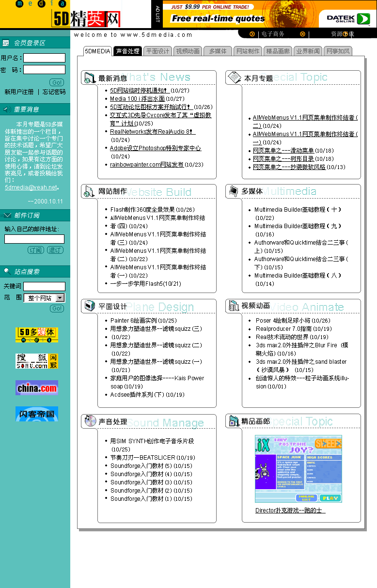Click the 精品画廊 section icon
This screenshot has height=588, width=377.
tap(234, 421)
